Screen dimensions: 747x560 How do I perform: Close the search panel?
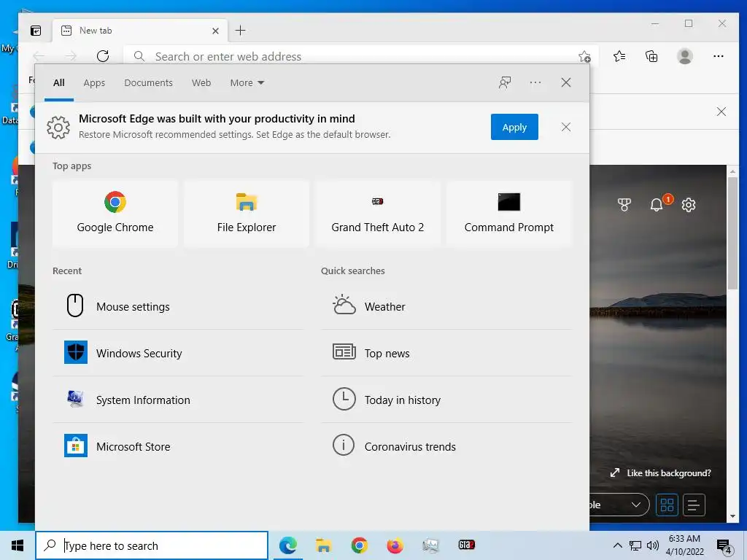click(x=565, y=82)
